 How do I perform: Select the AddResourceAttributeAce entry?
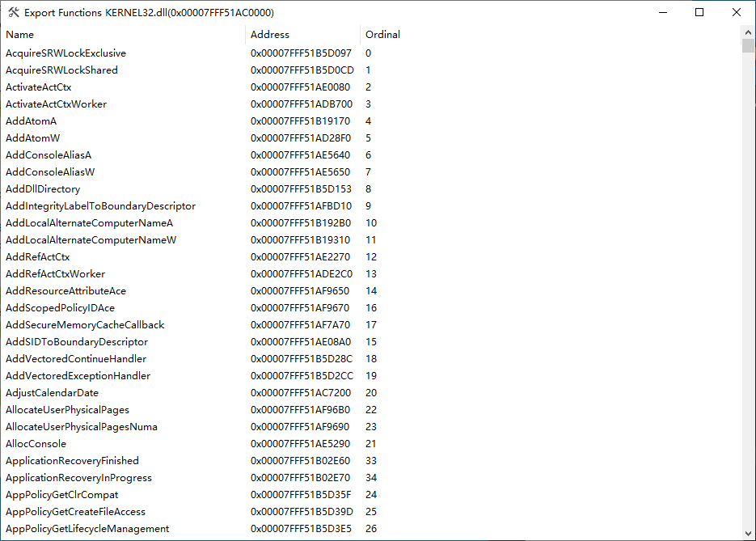coord(65,291)
